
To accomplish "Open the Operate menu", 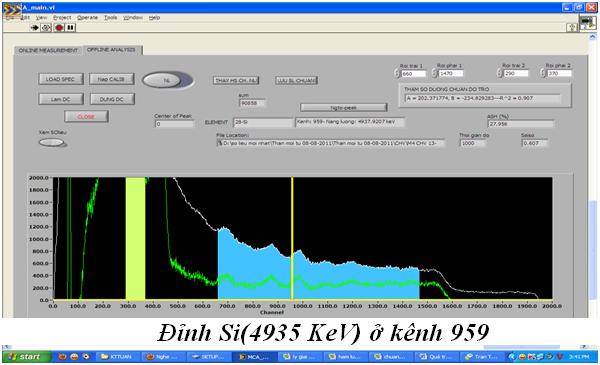I will click(x=87, y=18).
